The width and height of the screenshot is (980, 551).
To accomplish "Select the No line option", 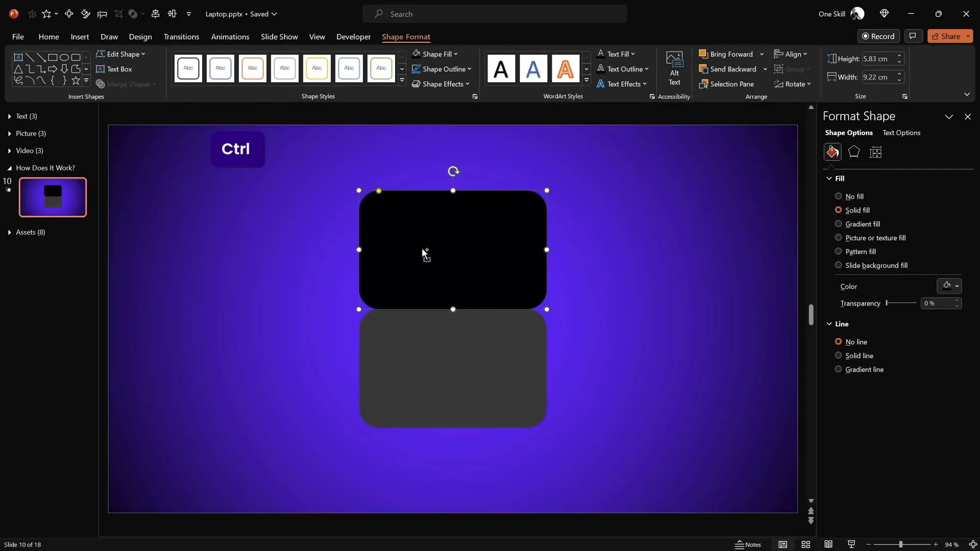I will [x=838, y=341].
